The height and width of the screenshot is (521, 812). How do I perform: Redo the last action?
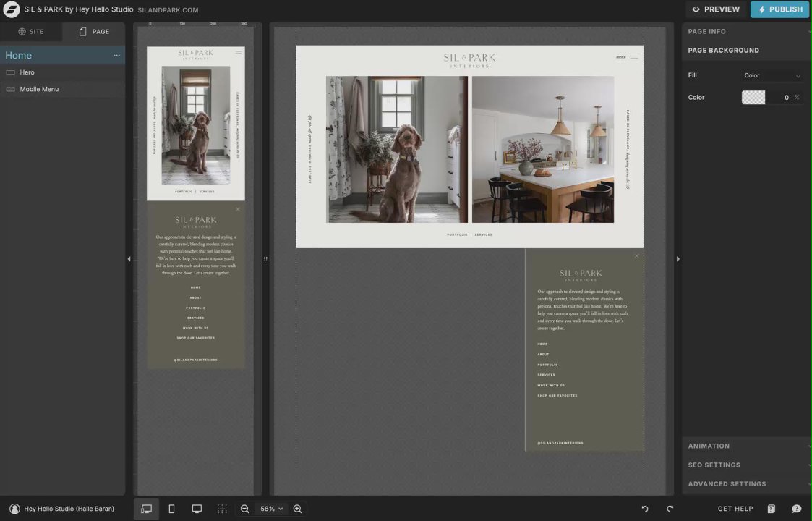[x=670, y=509]
